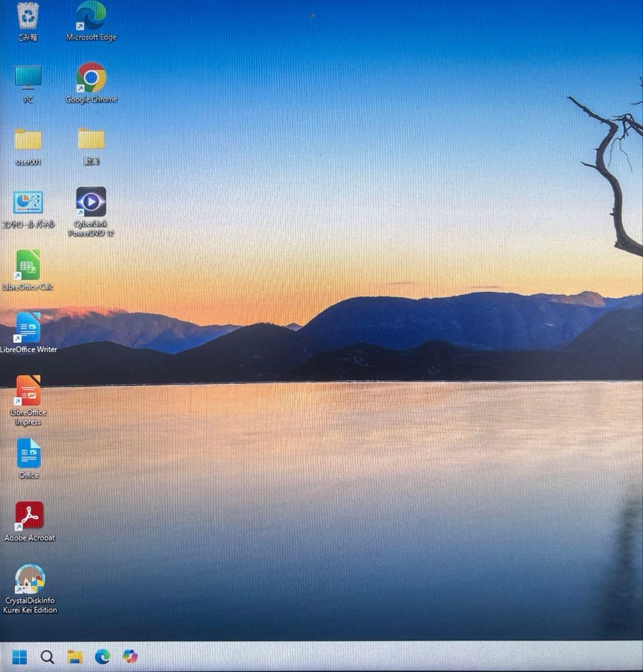643x672 pixels.
Task: Launch File Explorer from the taskbar
Action: (x=76, y=657)
